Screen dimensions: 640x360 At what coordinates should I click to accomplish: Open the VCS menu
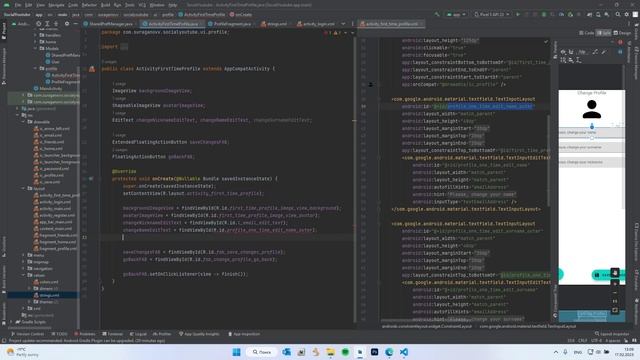click(142, 5)
